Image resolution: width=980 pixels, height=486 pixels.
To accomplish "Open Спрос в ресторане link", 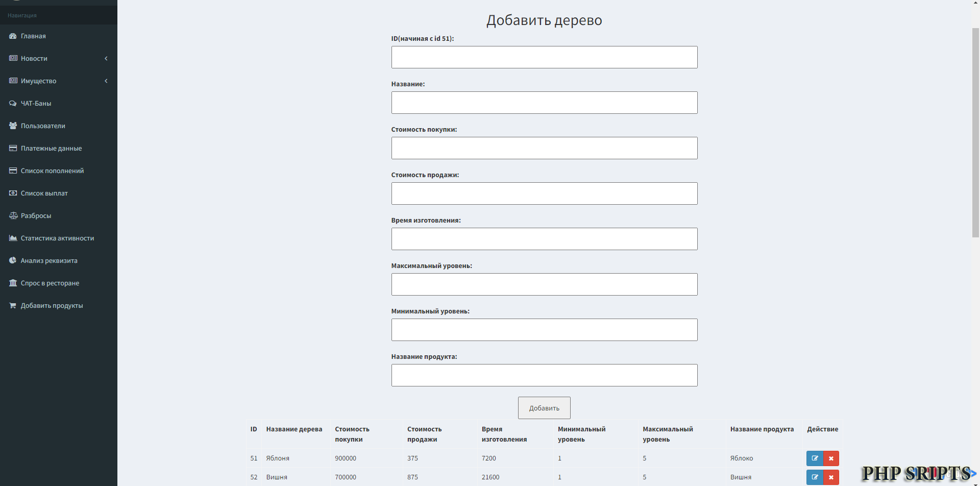I will pyautogui.click(x=50, y=283).
